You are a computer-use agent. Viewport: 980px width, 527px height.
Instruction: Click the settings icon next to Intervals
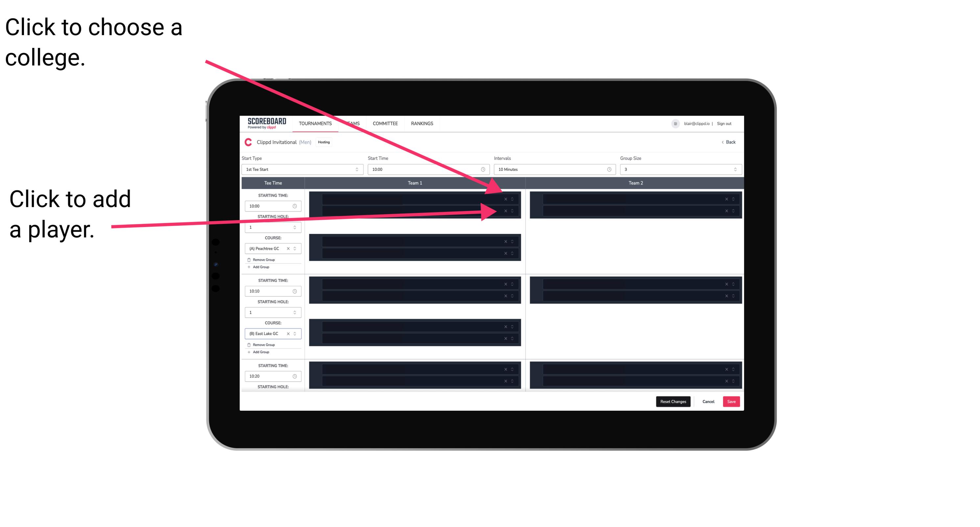coord(608,170)
